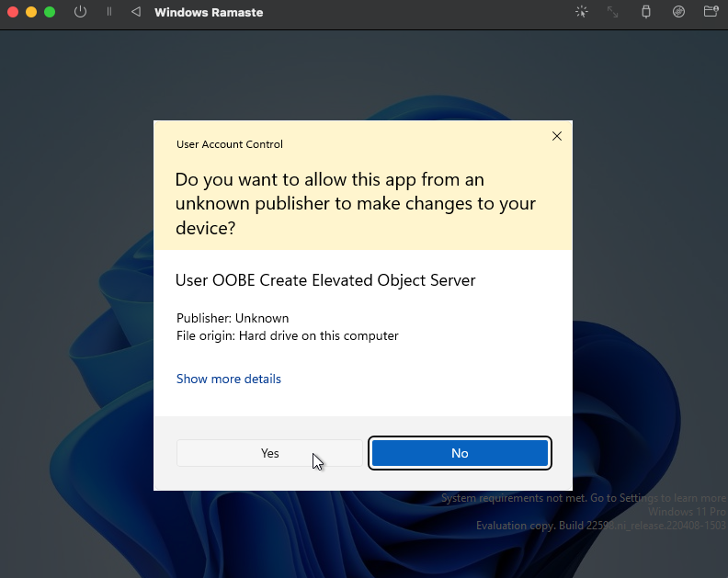Click the diagonal arrows scale display icon
This screenshot has height=578, width=728.
click(613, 12)
